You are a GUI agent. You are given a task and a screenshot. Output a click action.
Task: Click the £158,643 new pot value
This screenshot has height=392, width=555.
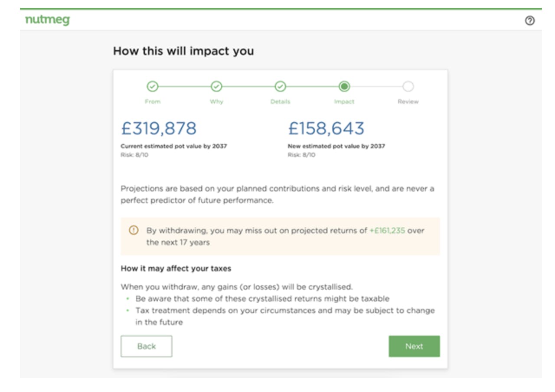tap(326, 128)
